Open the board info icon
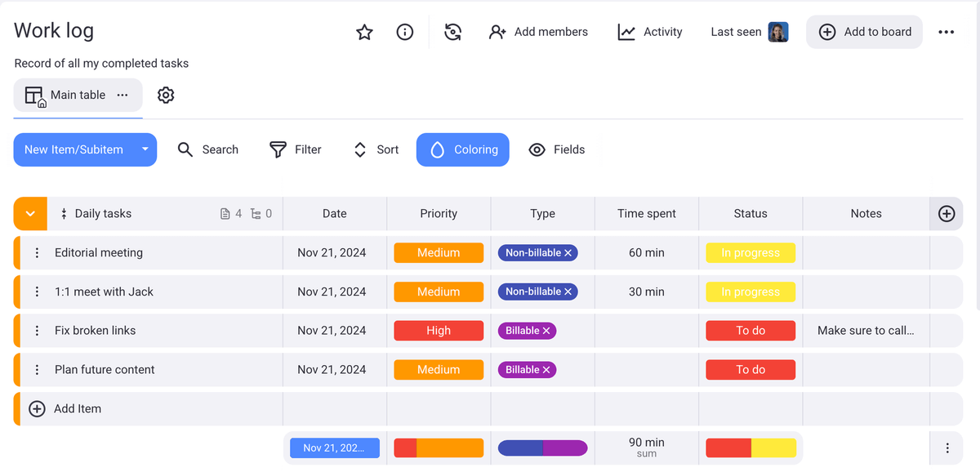 [x=405, y=32]
